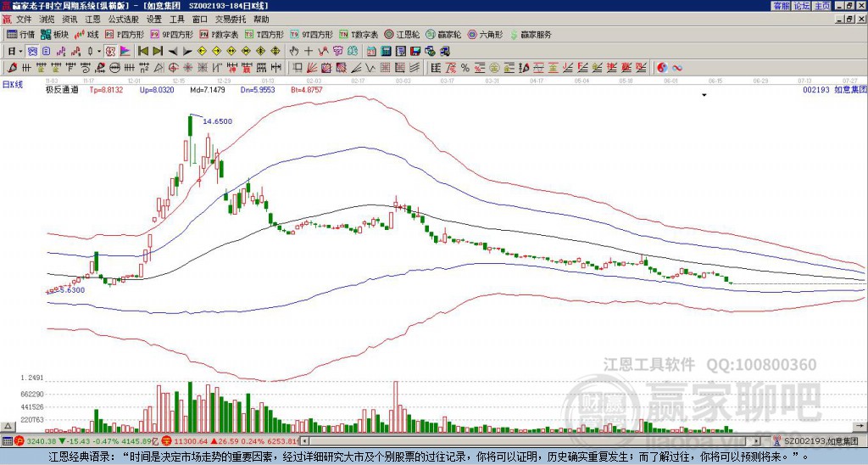This screenshot has width=868, height=465.
Task: Switch to K线 chart view
Action: pyautogui.click(x=86, y=34)
